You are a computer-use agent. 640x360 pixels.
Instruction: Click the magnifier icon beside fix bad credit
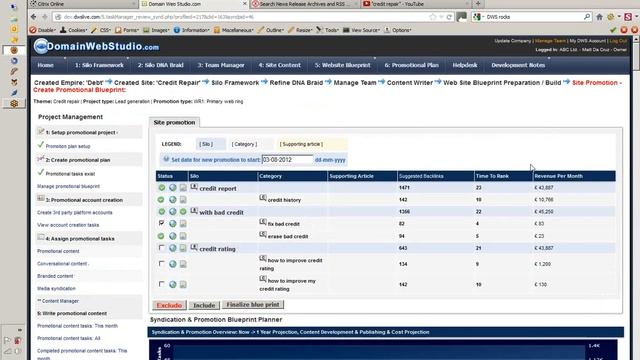point(263,222)
